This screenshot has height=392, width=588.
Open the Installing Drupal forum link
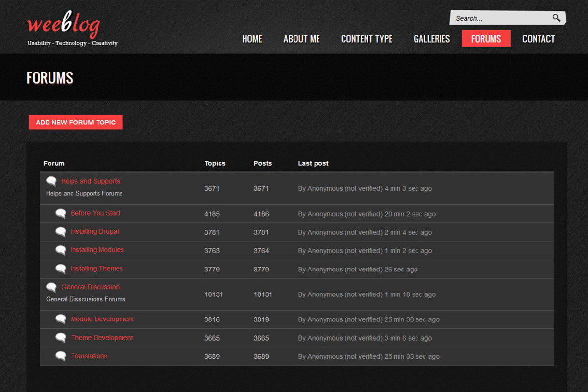pos(95,232)
